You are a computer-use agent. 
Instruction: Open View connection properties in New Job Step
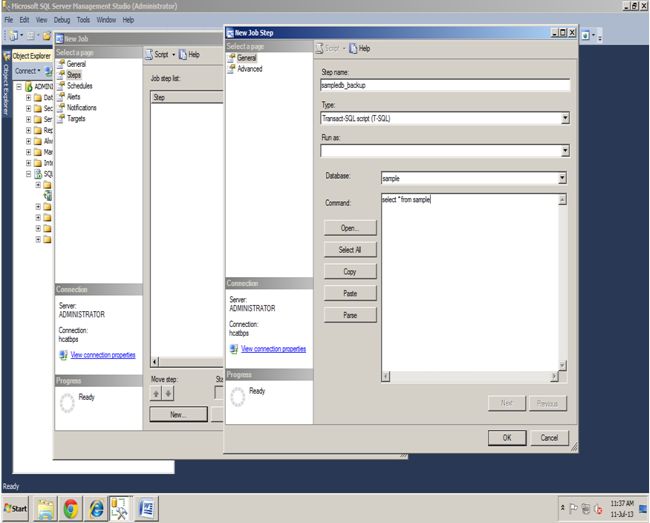click(273, 349)
